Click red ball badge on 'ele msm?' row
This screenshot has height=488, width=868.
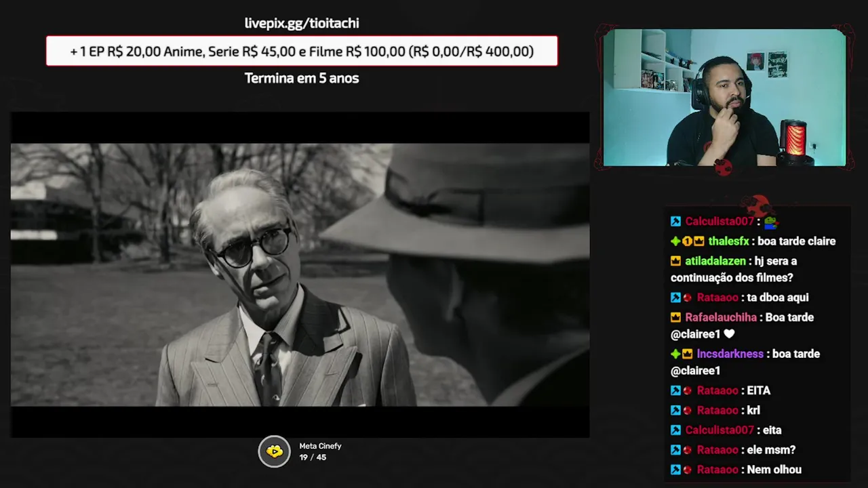point(687,450)
